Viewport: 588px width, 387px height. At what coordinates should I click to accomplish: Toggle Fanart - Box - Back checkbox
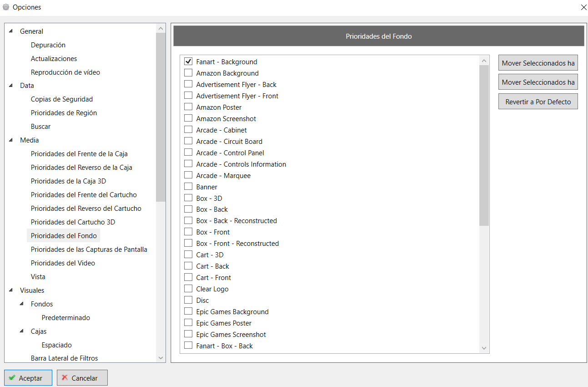point(188,346)
